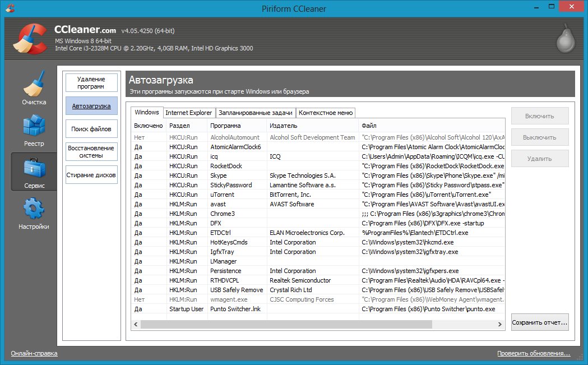Open the Реестр registry section
This screenshot has width=588, height=365.
pyautogui.click(x=34, y=131)
